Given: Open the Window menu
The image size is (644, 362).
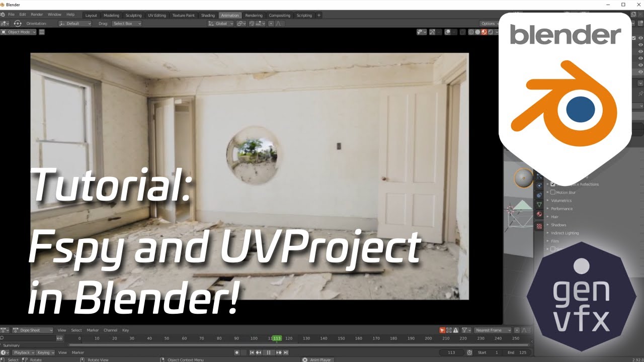Looking at the screenshot, I should (x=54, y=15).
